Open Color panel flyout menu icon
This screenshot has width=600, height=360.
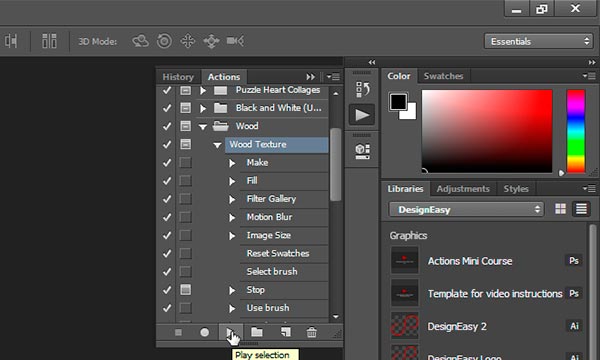pos(589,76)
